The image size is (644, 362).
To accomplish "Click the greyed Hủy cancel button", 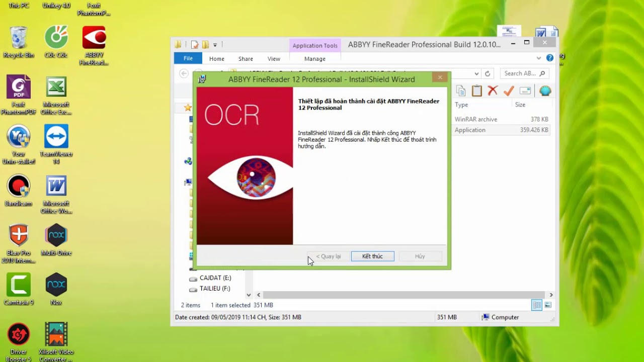I will [420, 256].
